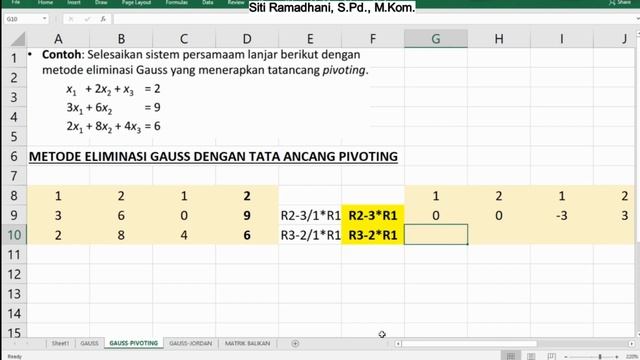This screenshot has width=640, height=360.
Task: Click cell E9 with R2-3/1*R1
Action: pyautogui.click(x=310, y=215)
